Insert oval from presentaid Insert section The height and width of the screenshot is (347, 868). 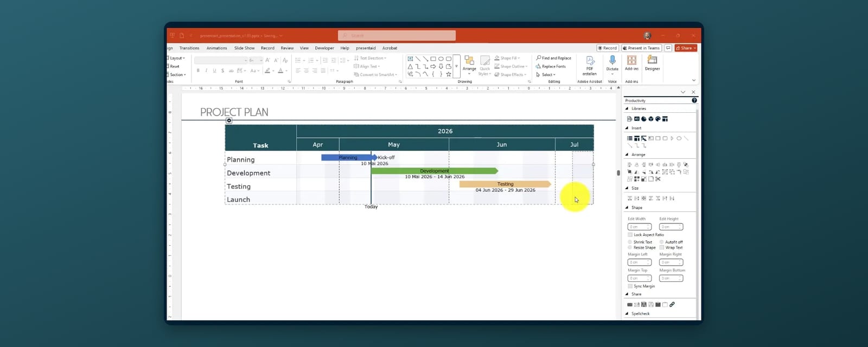pyautogui.click(x=679, y=138)
